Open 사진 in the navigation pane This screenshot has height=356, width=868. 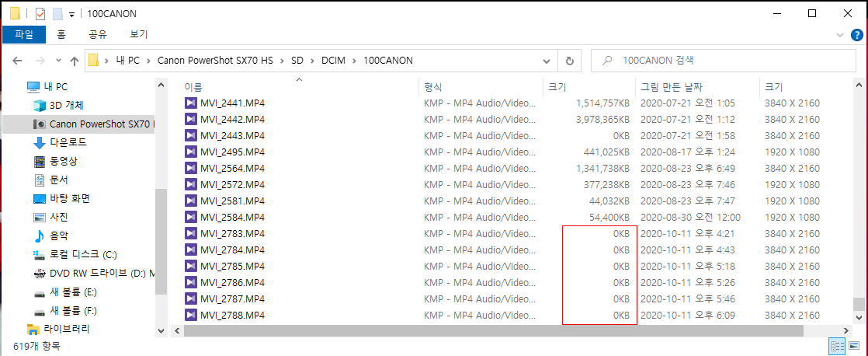point(59,217)
